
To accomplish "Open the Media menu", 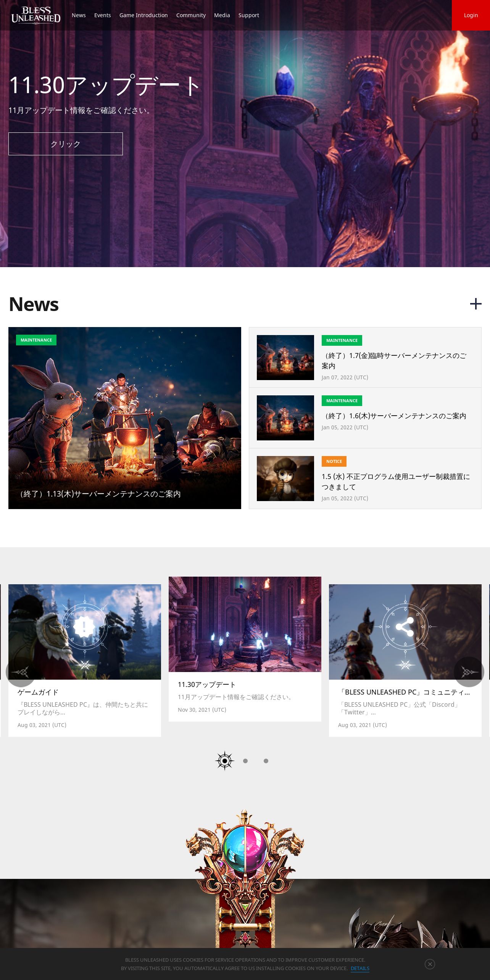I will (222, 15).
